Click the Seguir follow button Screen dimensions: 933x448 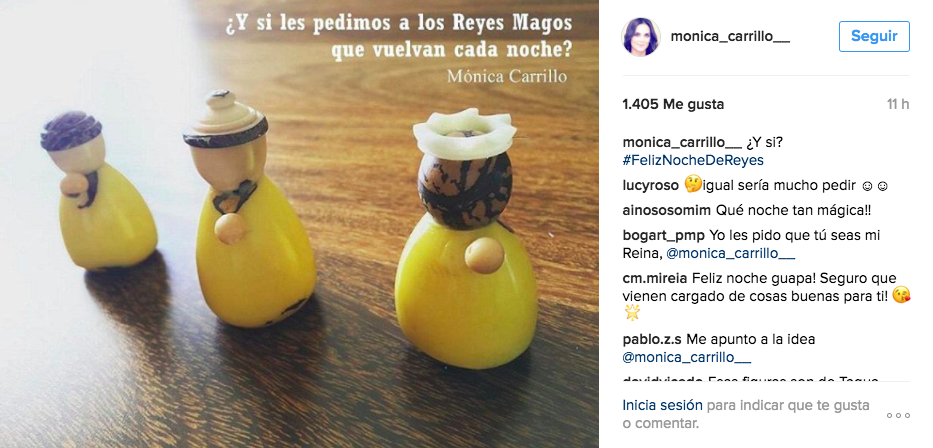[874, 36]
